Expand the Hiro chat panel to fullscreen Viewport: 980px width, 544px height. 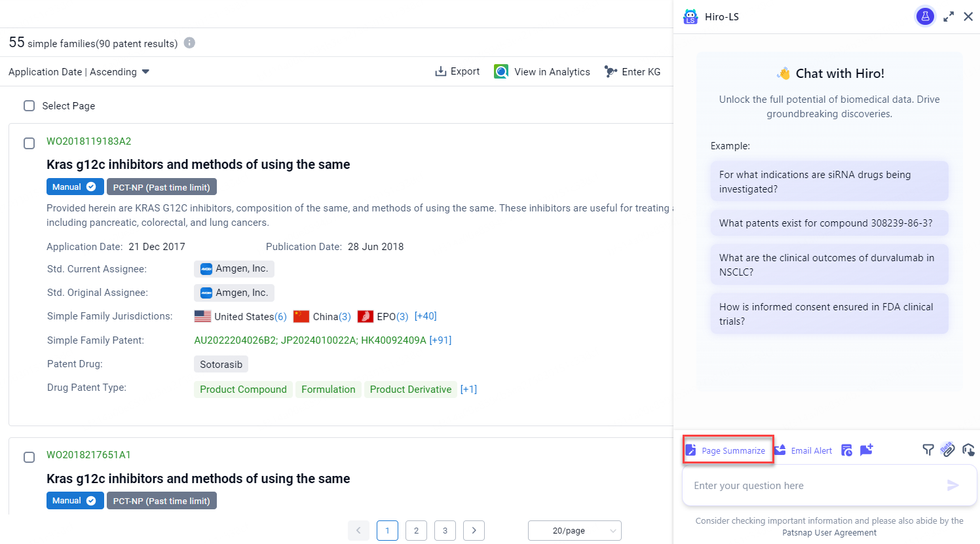pyautogui.click(x=949, y=16)
